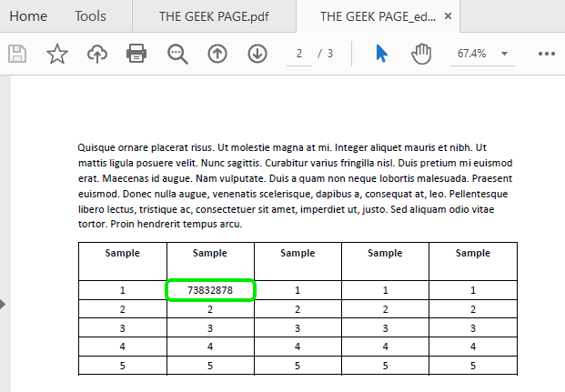Activate the Hand pan tool

pos(421,54)
